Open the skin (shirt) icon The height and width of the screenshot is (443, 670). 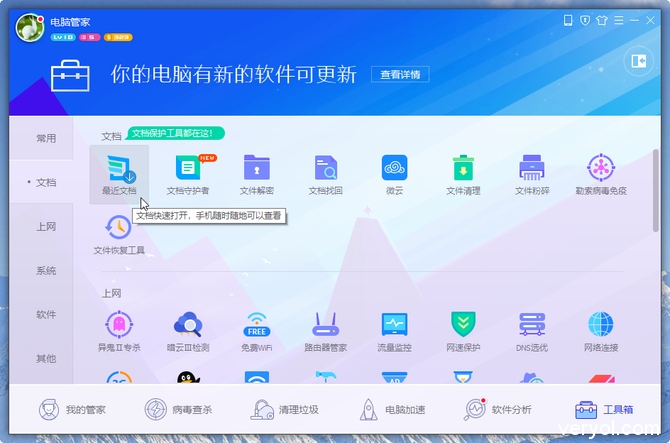pos(602,20)
